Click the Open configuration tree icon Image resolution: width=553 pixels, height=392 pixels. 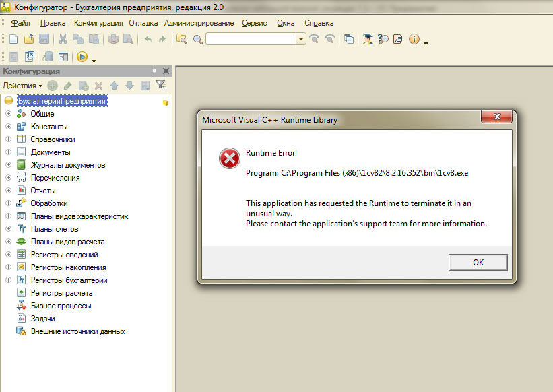tap(13, 57)
